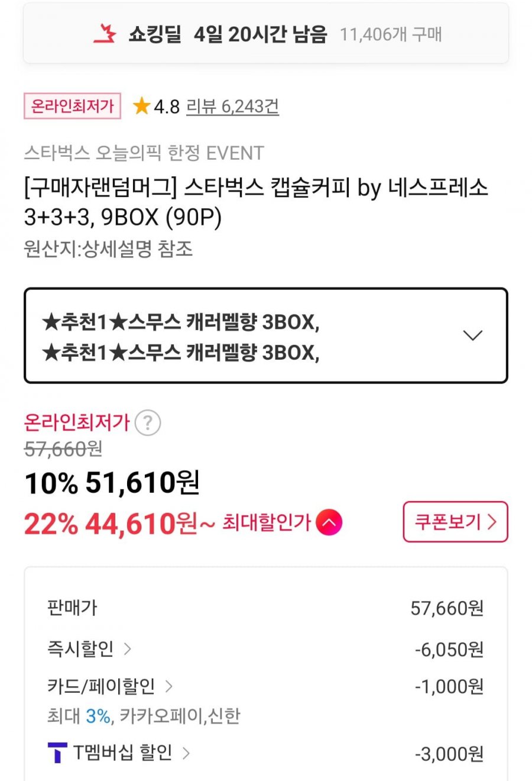Expand 즉시할인 details arrow
Screen dimensions: 532x781
128,649
